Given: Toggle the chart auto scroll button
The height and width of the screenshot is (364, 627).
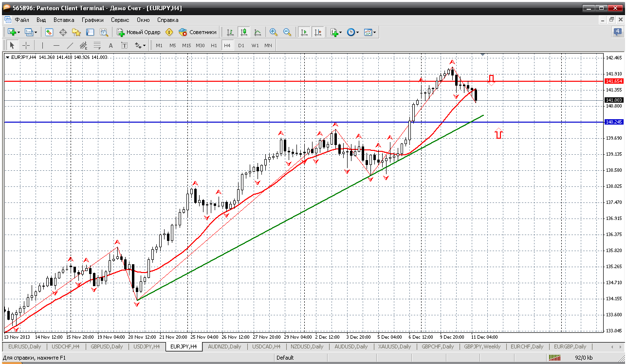Looking at the screenshot, I should click(x=304, y=32).
